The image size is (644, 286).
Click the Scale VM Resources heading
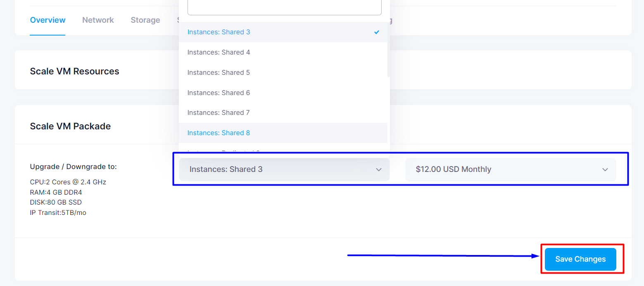click(x=74, y=71)
